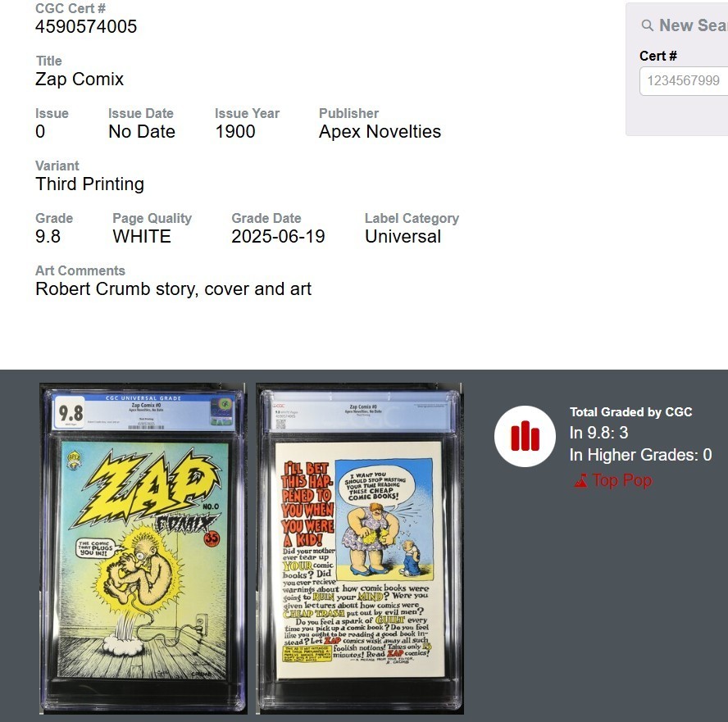
Task: Click the New Search heading
Action: pos(694,25)
